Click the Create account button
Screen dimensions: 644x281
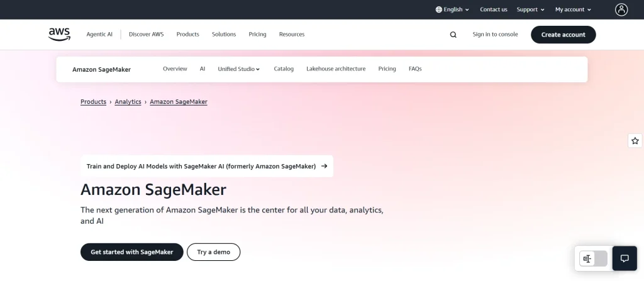(563, 35)
